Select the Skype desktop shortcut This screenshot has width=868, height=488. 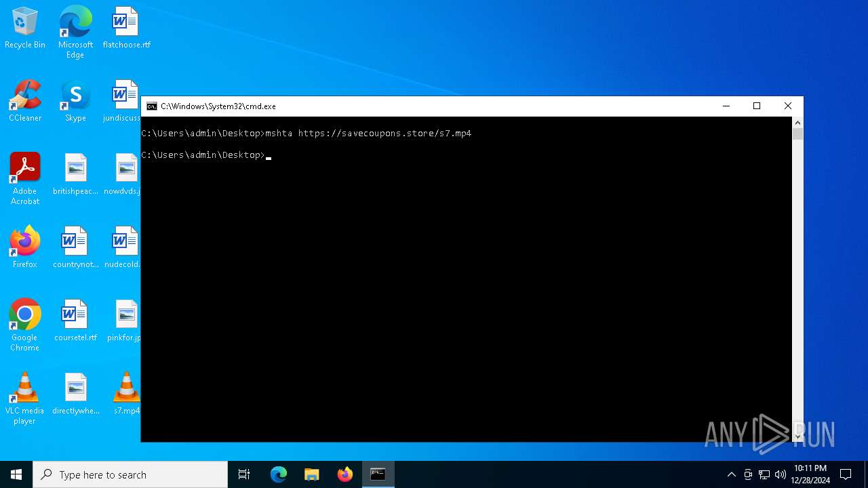[x=75, y=102]
